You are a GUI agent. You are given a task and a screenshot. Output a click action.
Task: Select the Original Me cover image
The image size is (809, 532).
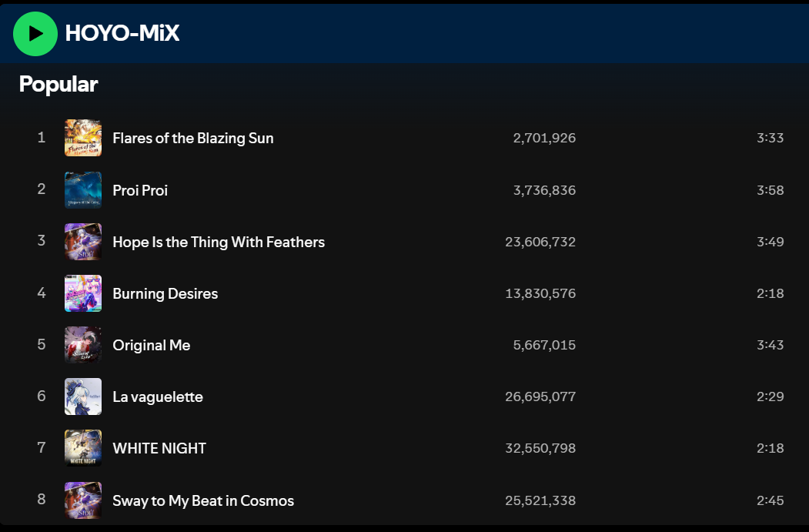[83, 345]
